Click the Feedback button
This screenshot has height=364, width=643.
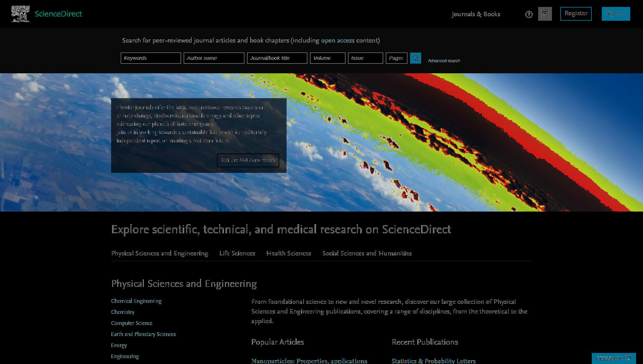click(614, 358)
